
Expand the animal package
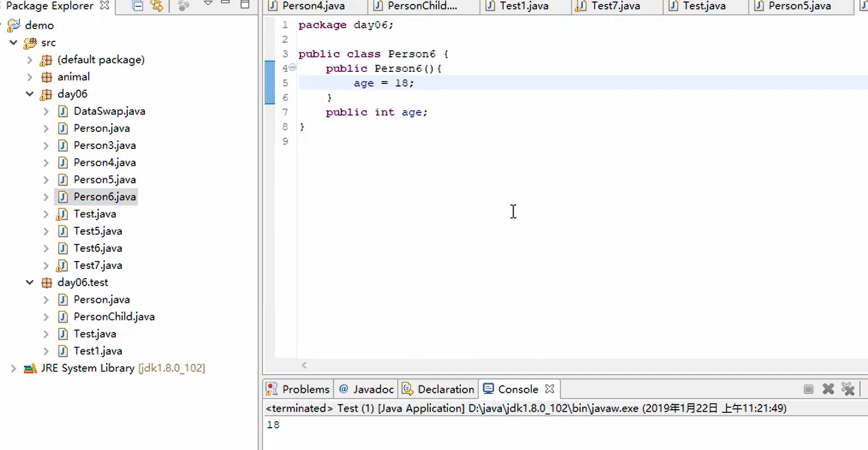pyautogui.click(x=30, y=77)
